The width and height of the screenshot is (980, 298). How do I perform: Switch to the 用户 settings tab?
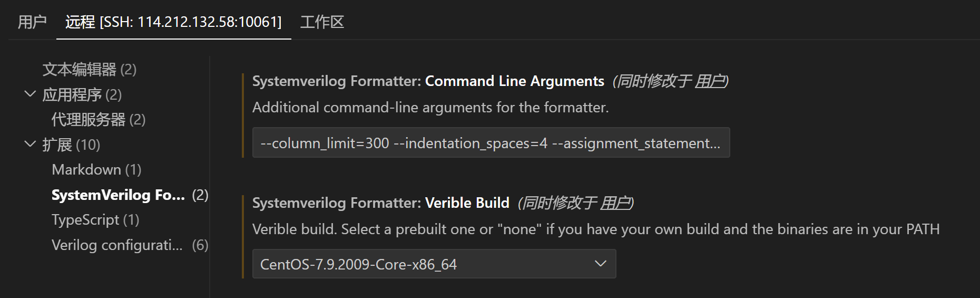[x=32, y=22]
